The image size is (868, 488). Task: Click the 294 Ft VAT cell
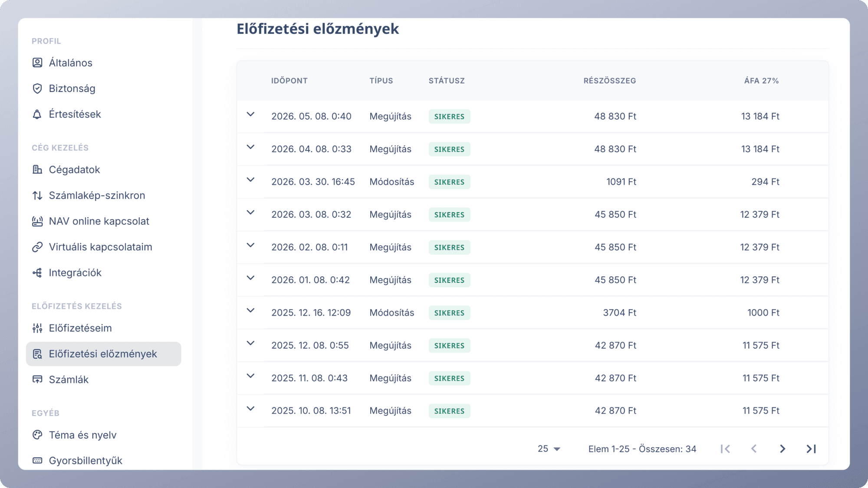765,182
